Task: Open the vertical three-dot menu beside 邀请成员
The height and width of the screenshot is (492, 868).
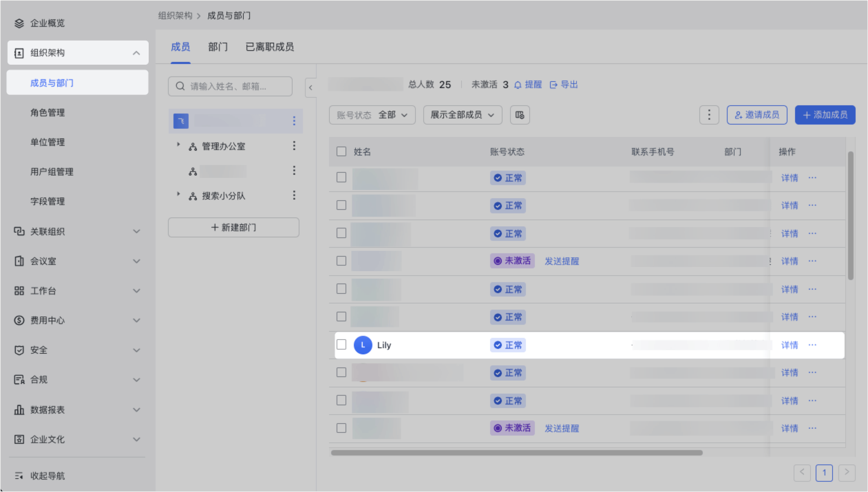Action: [x=709, y=115]
